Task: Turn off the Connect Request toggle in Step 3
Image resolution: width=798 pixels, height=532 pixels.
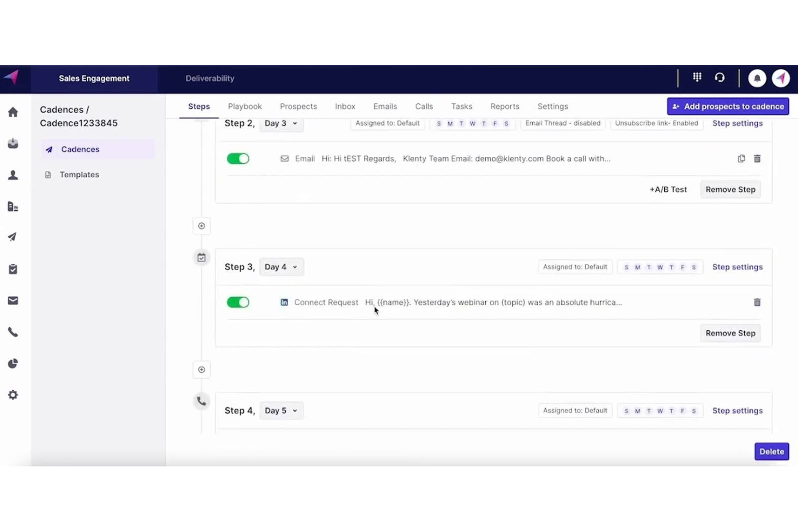Action: pyautogui.click(x=238, y=302)
